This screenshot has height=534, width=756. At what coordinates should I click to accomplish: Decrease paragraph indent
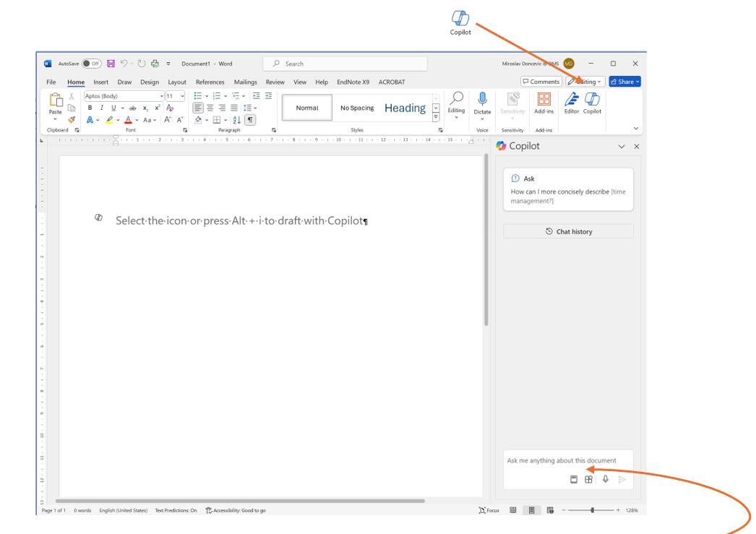coord(257,96)
